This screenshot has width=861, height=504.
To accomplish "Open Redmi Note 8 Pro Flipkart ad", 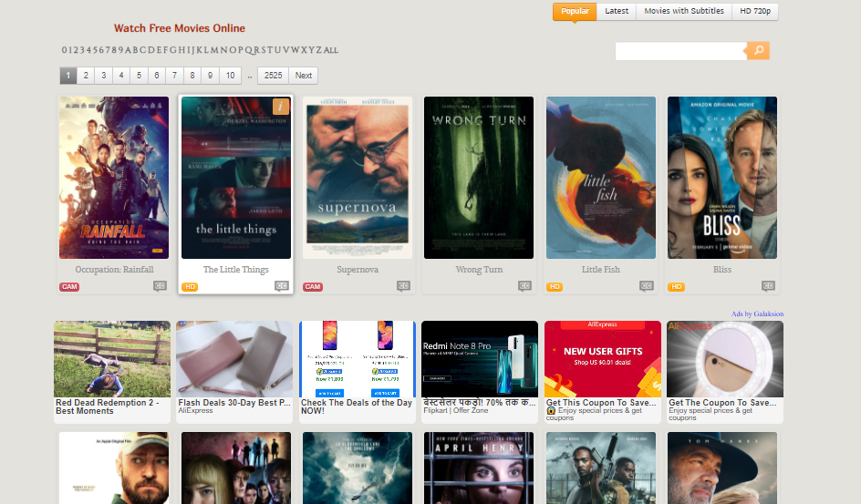I will pyautogui.click(x=480, y=372).
